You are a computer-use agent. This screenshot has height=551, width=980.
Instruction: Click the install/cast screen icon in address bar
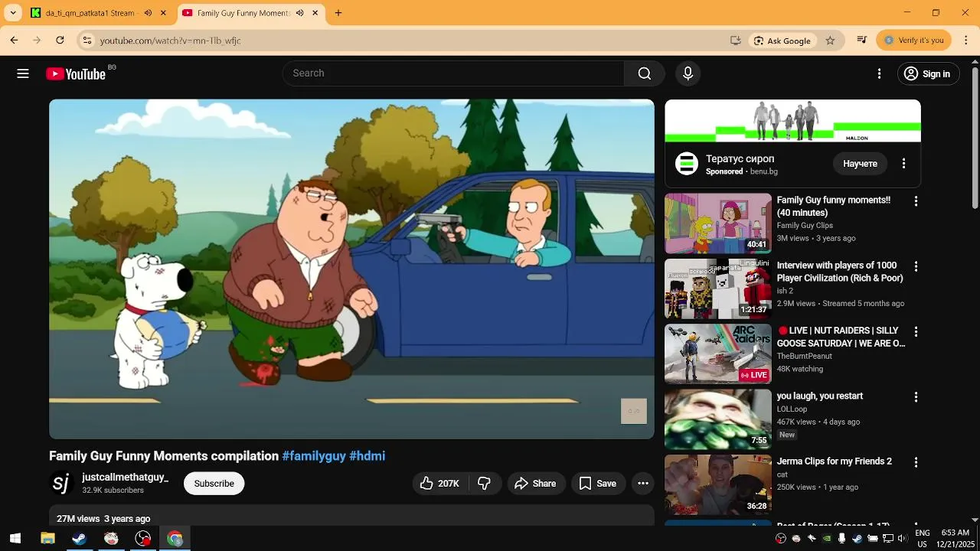pyautogui.click(x=735, y=41)
